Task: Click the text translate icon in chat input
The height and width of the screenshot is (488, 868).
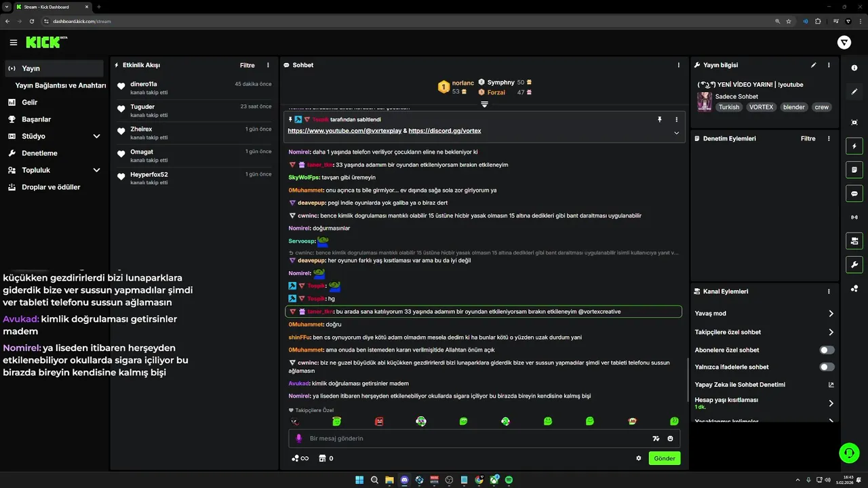Action: point(656,439)
